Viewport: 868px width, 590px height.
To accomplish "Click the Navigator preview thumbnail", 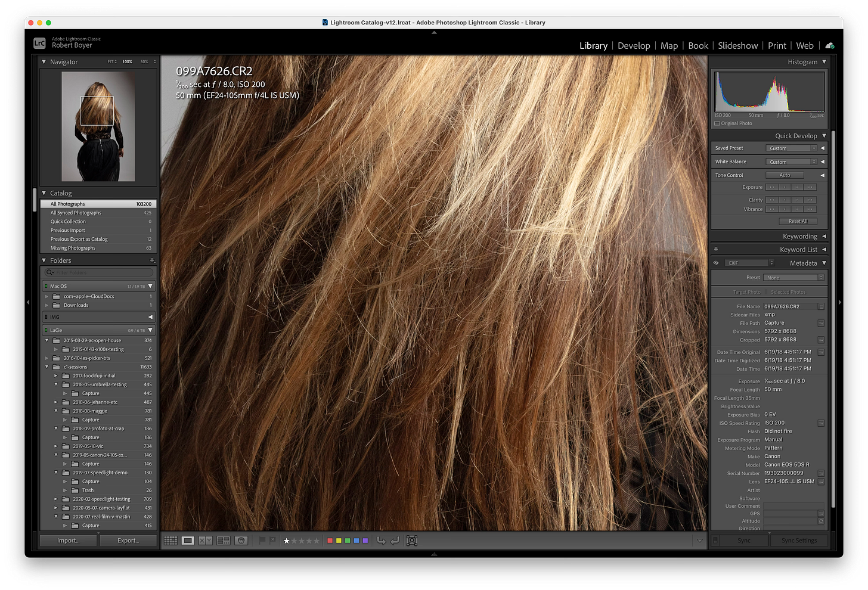I will point(98,126).
